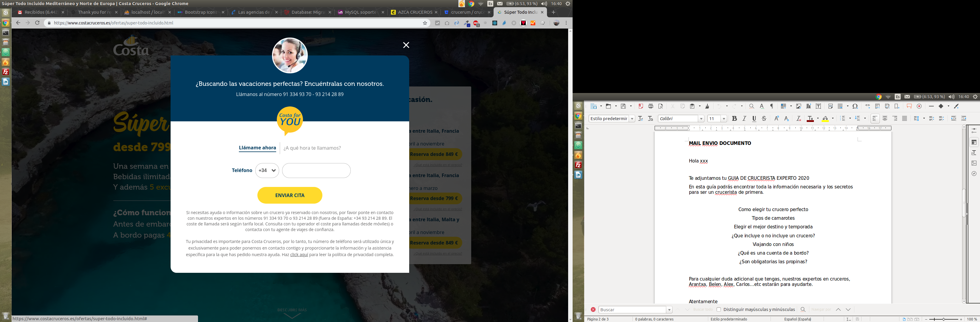980x322 pixels.
Task: Toggle Justified alignment in Writer
Action: tap(905, 119)
